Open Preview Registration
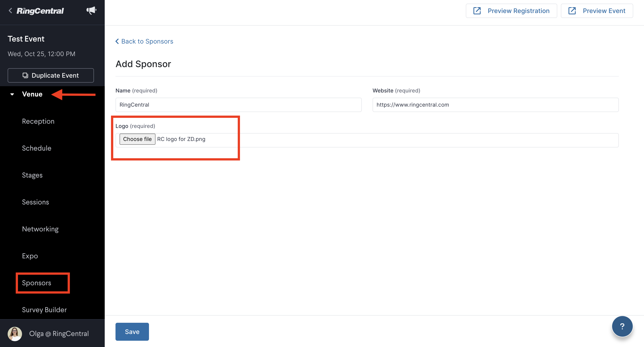This screenshot has width=644, height=347. pyautogui.click(x=511, y=11)
